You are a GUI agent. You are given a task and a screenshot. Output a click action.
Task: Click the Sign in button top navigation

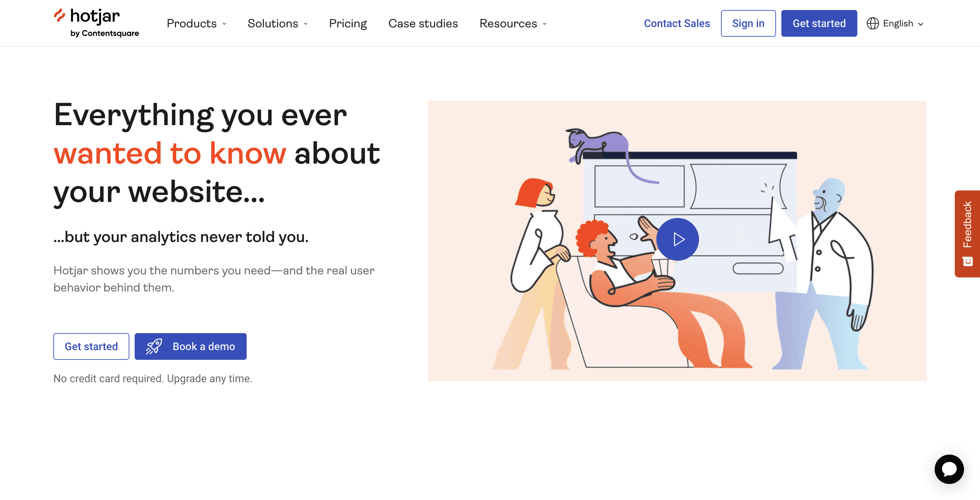click(748, 23)
